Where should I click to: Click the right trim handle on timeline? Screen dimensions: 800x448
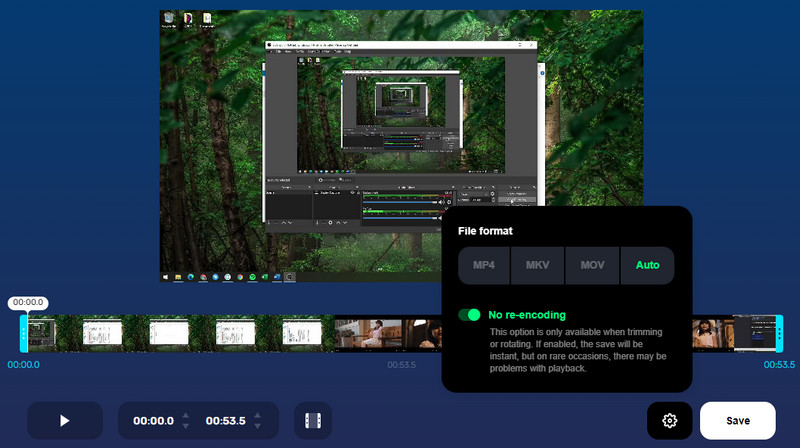(779, 333)
